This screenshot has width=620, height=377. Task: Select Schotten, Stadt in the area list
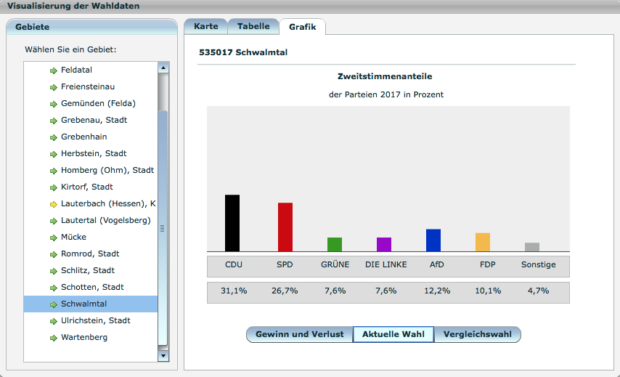(x=91, y=287)
